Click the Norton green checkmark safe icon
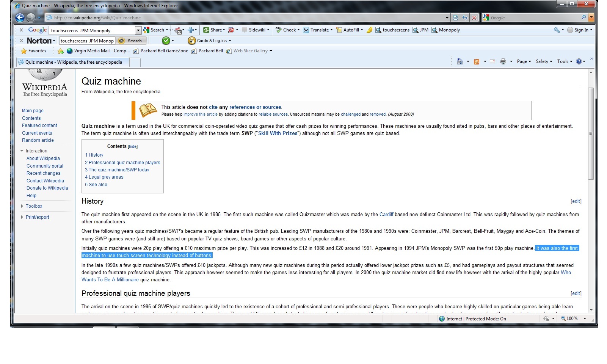Viewport: 607px width, 364px height. click(x=166, y=41)
